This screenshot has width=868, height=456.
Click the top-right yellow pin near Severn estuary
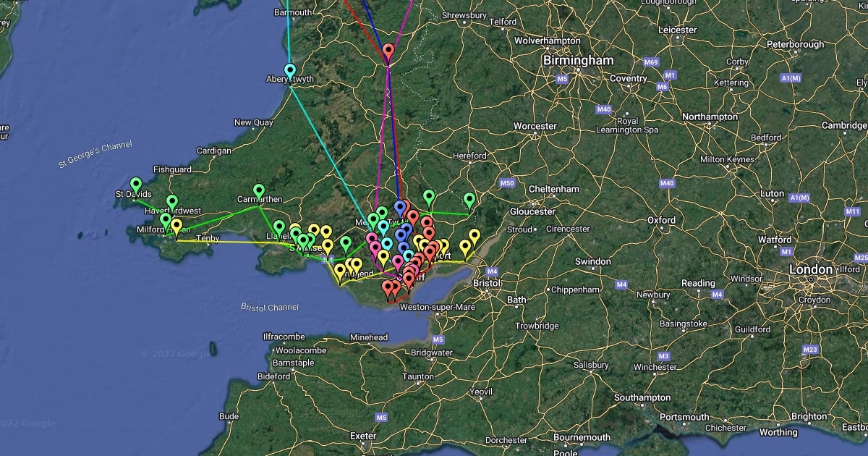coord(475,237)
